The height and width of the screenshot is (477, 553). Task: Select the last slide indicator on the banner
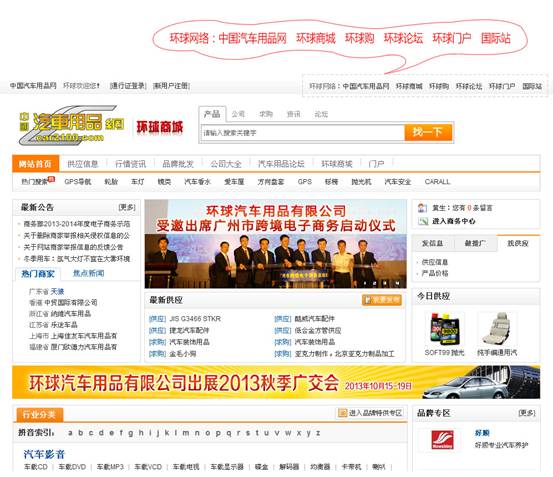pos(397,283)
